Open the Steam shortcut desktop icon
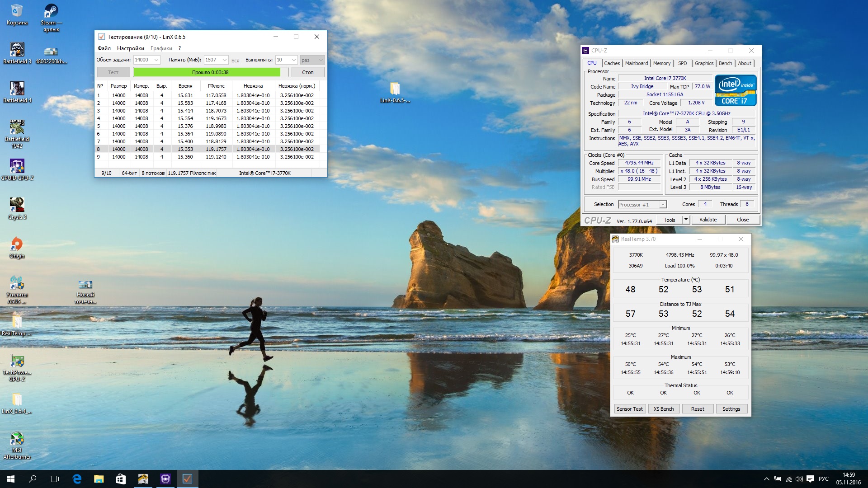 coord(51,11)
